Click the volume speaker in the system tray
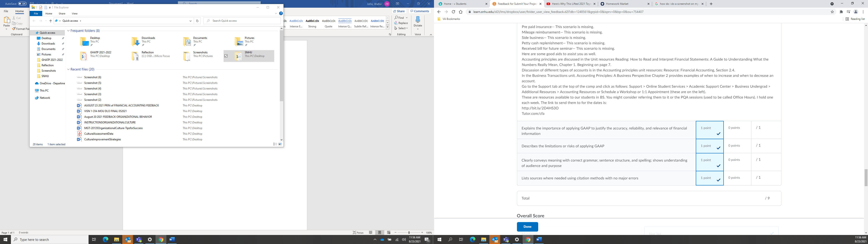This screenshot has height=244, width=868. click(x=404, y=240)
